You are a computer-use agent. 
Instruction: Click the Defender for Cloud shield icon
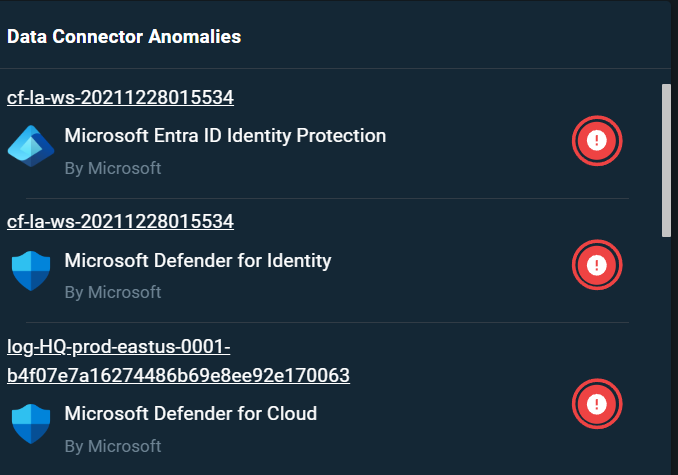click(31, 424)
